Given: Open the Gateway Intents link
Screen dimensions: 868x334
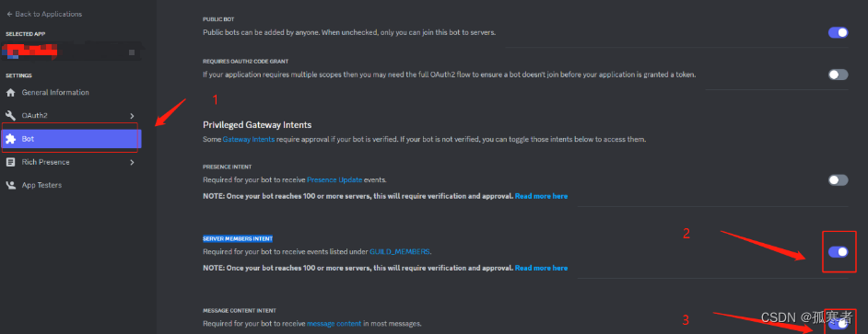Looking at the screenshot, I should (x=249, y=139).
